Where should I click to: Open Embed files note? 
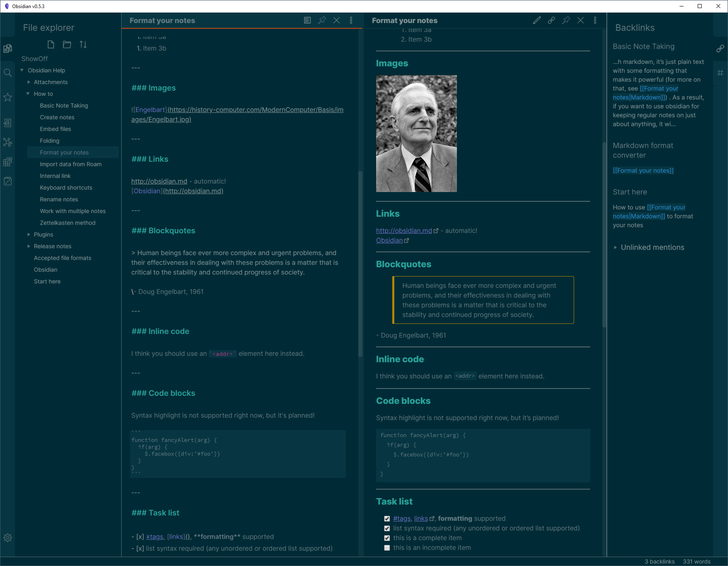(55, 129)
